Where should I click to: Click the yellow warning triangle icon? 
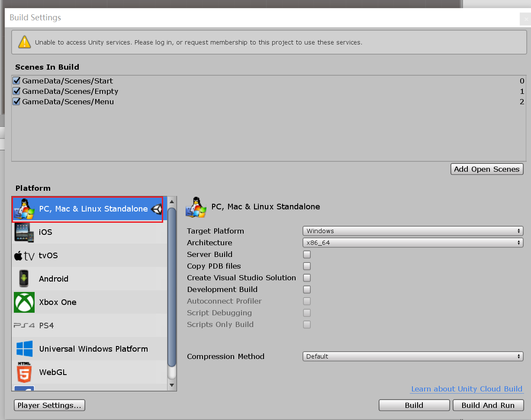tap(24, 42)
